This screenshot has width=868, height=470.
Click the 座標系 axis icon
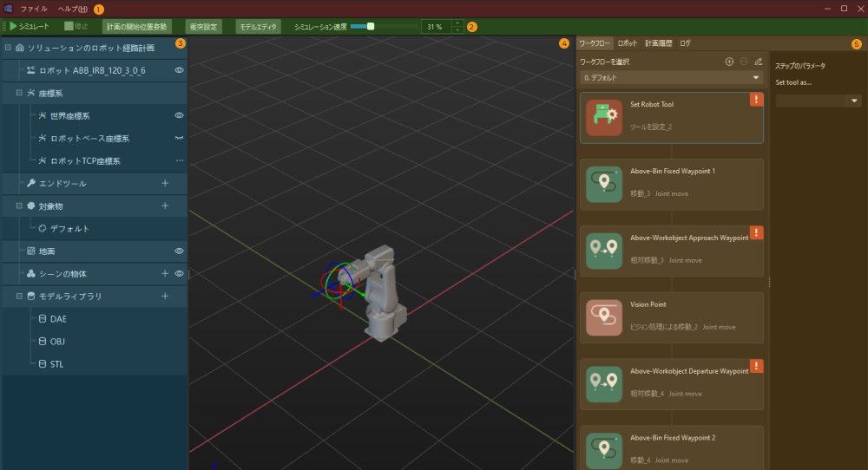(31, 93)
